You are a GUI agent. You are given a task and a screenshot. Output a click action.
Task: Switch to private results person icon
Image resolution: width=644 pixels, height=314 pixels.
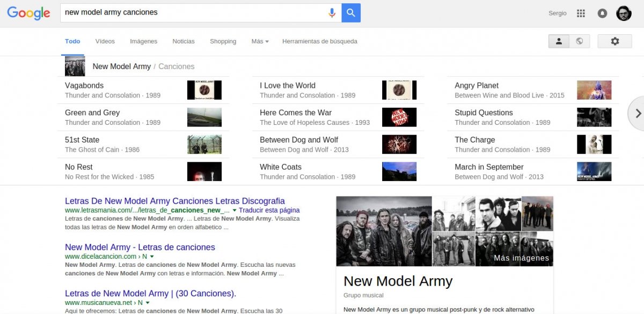coord(559,41)
